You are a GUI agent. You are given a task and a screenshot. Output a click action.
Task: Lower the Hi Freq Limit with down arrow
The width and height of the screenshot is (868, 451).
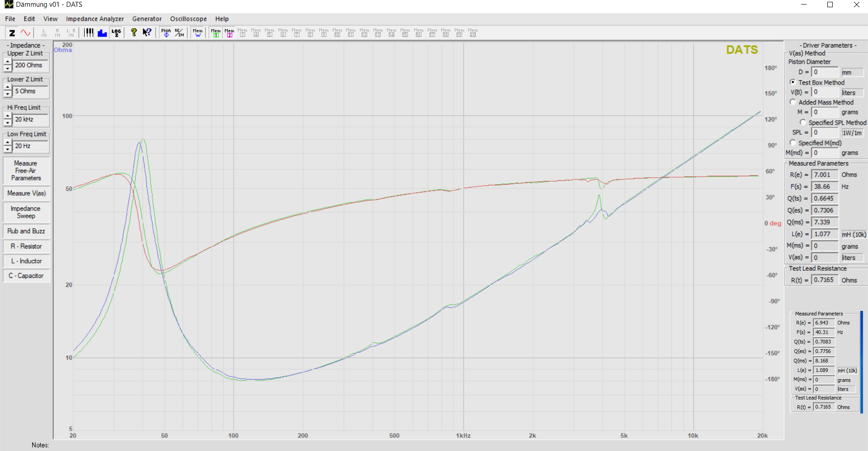(x=8, y=123)
